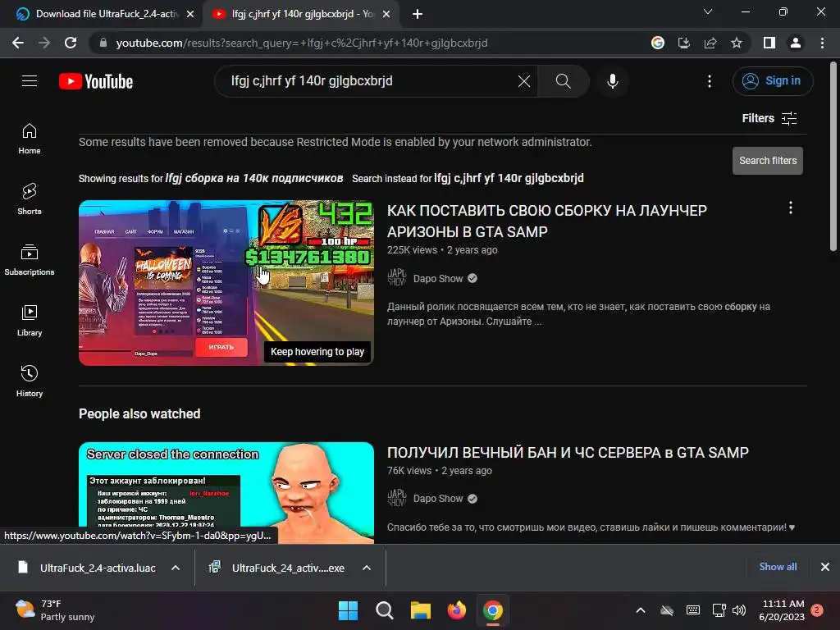Click install app icon in address bar

coord(683,43)
